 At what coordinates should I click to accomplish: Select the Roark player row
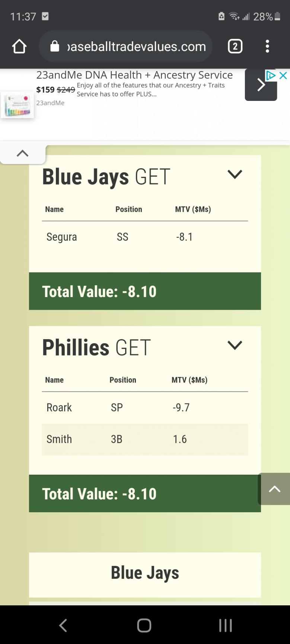(x=145, y=408)
